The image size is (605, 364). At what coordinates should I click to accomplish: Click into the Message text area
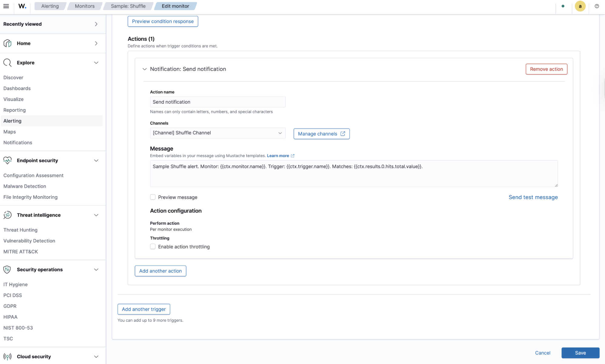tap(353, 173)
